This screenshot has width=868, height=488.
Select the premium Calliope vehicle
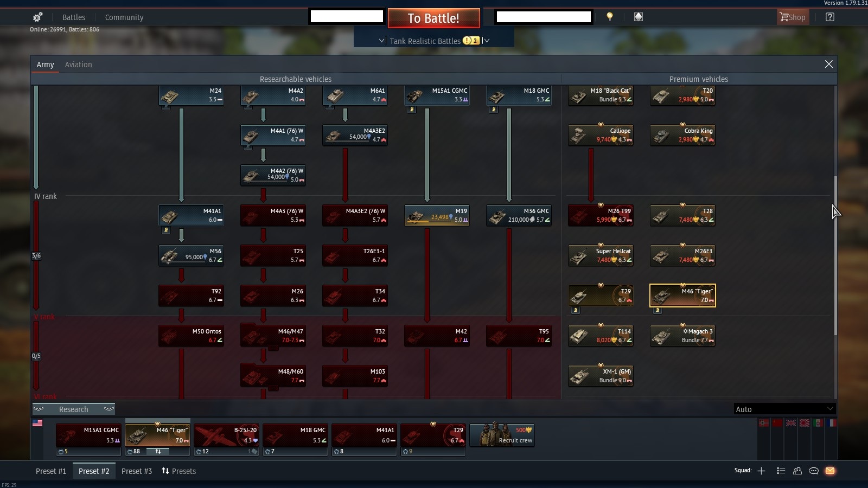tap(601, 136)
